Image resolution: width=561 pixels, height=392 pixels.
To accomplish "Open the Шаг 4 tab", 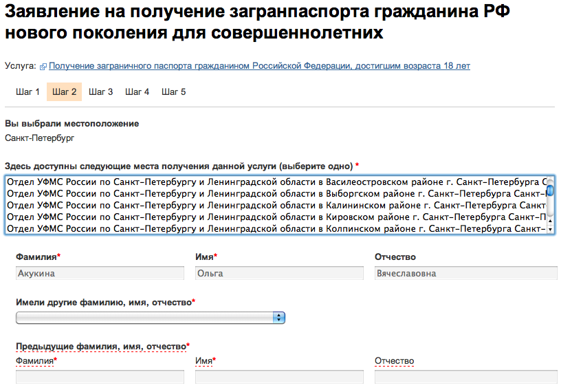I will (x=137, y=92).
